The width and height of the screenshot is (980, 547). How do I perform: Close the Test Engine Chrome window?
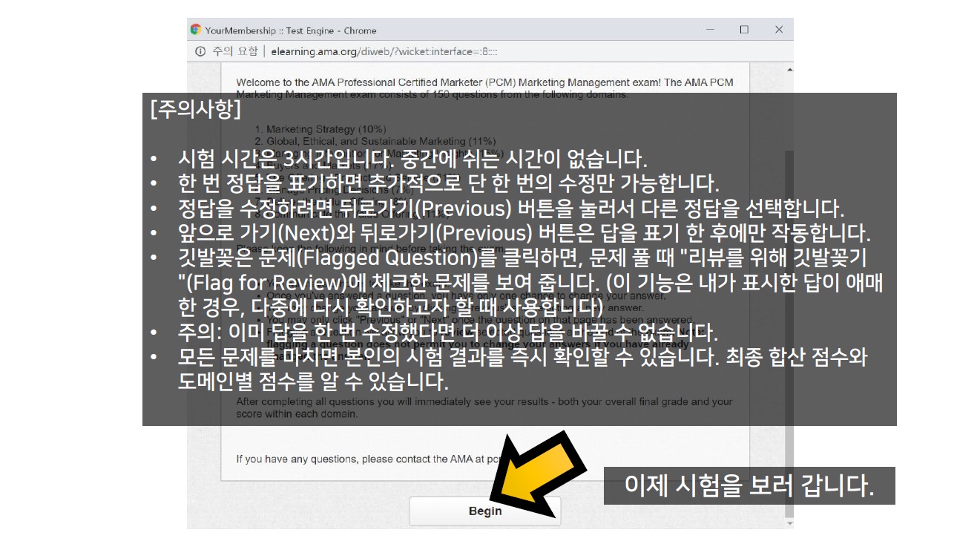[x=778, y=30]
